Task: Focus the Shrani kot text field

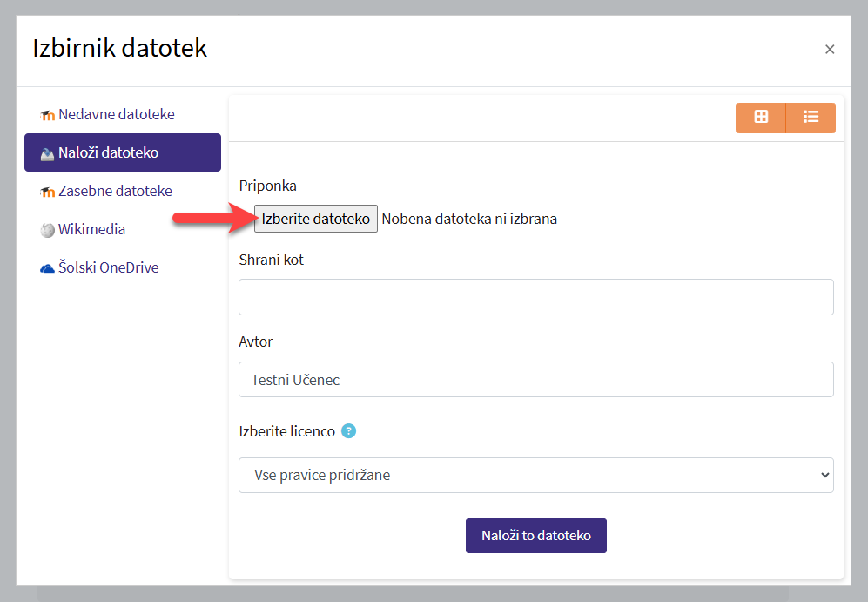Action: click(535, 297)
